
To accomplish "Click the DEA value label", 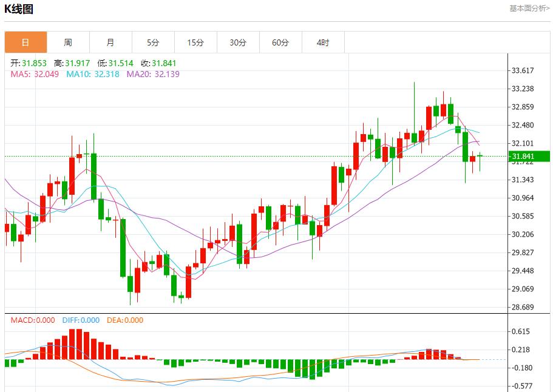I will click(x=125, y=320).
